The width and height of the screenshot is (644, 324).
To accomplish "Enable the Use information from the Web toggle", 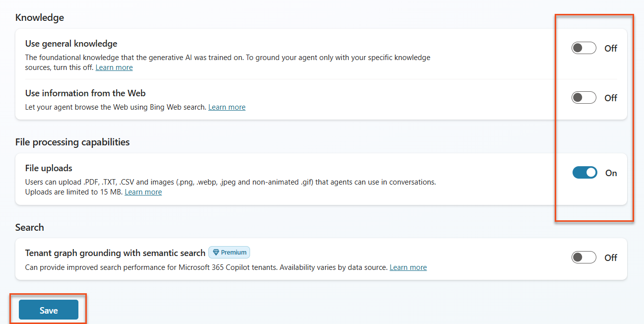I will coord(583,97).
